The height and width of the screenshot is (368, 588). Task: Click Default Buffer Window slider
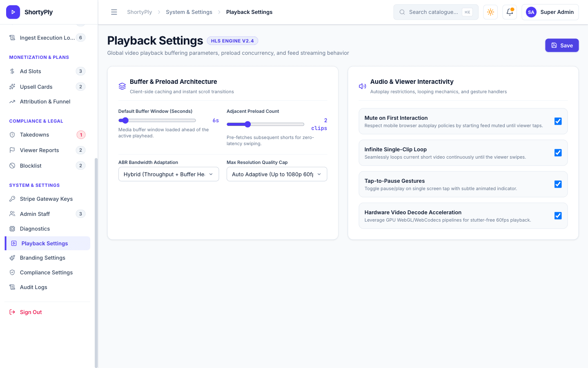tap(157, 121)
